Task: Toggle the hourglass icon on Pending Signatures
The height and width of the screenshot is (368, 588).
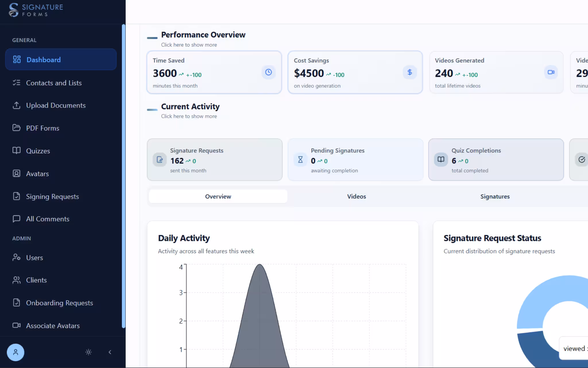Action: pos(300,160)
